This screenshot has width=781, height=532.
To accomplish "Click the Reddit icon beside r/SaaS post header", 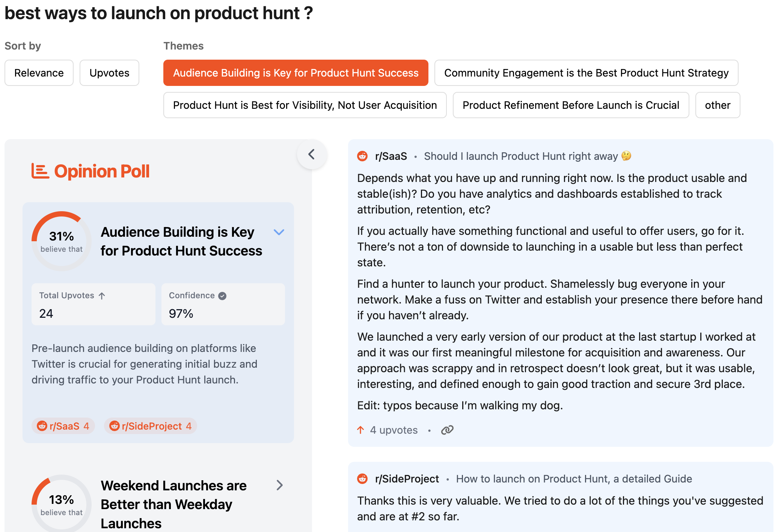I will click(x=362, y=156).
